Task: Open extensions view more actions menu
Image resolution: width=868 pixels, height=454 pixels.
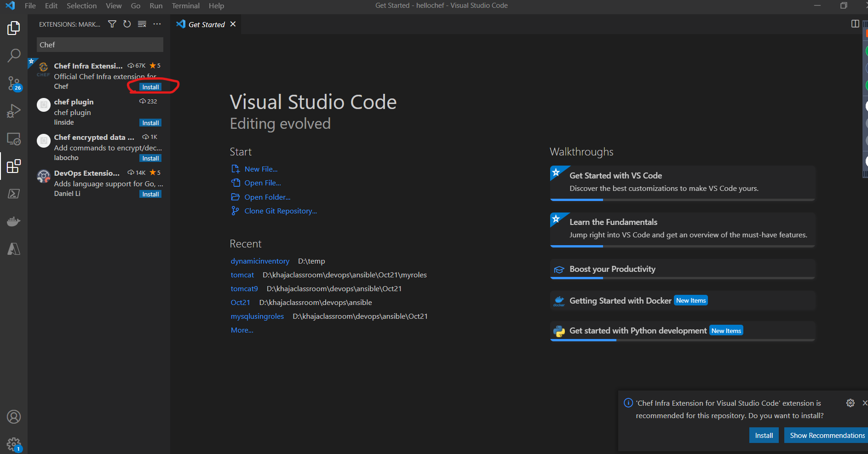Action: (x=157, y=24)
